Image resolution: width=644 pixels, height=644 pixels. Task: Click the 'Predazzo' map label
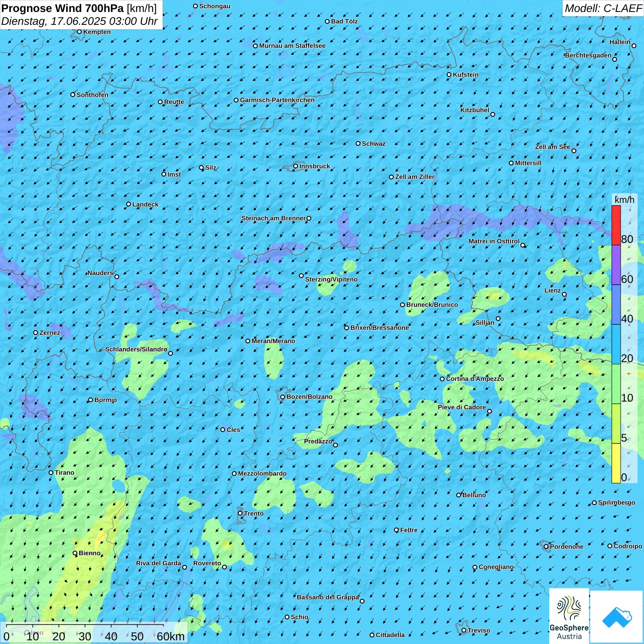pyautogui.click(x=318, y=441)
